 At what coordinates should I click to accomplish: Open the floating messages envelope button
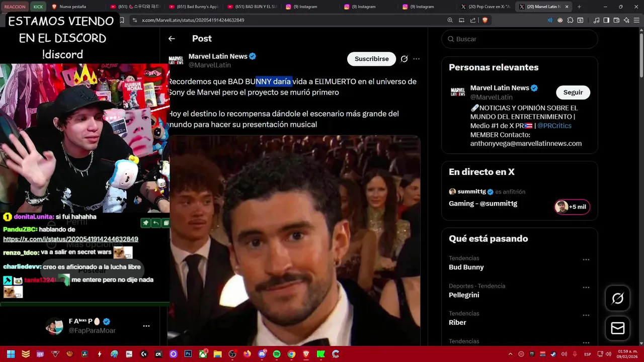617,328
